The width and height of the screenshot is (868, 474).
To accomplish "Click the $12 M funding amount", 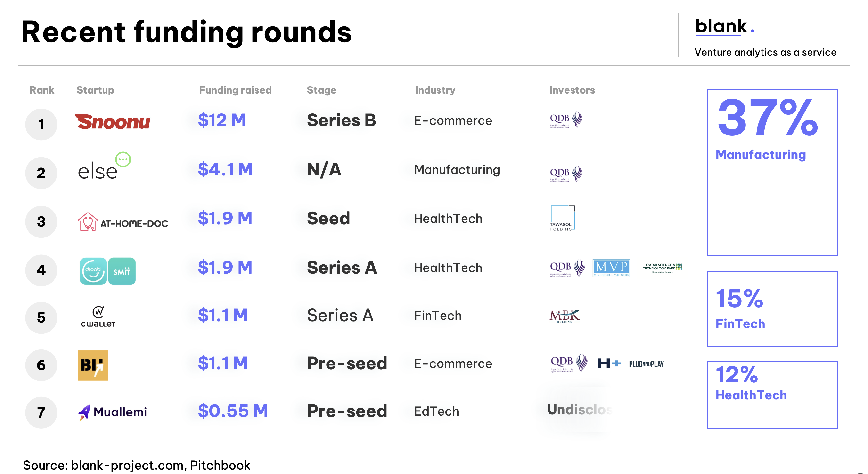I will (x=222, y=120).
